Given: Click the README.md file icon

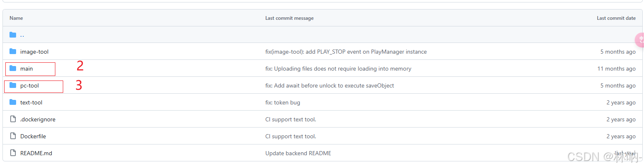Looking at the screenshot, I should [x=13, y=153].
